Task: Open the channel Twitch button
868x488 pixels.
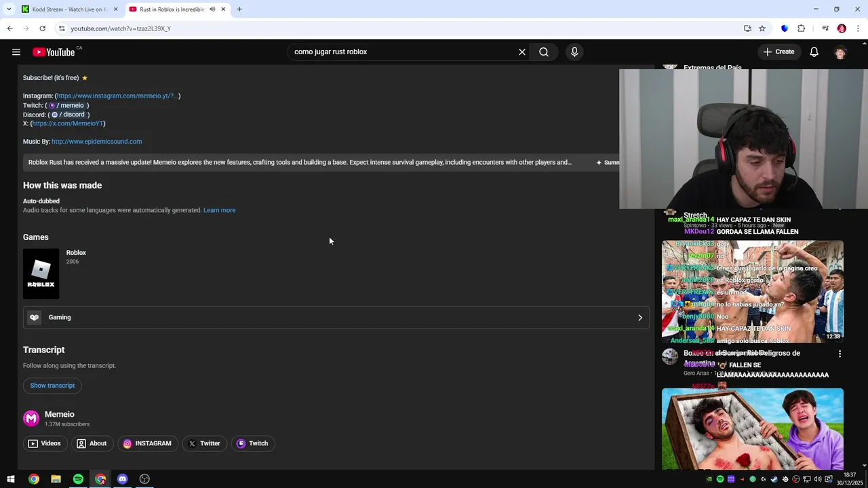Action: point(252,444)
